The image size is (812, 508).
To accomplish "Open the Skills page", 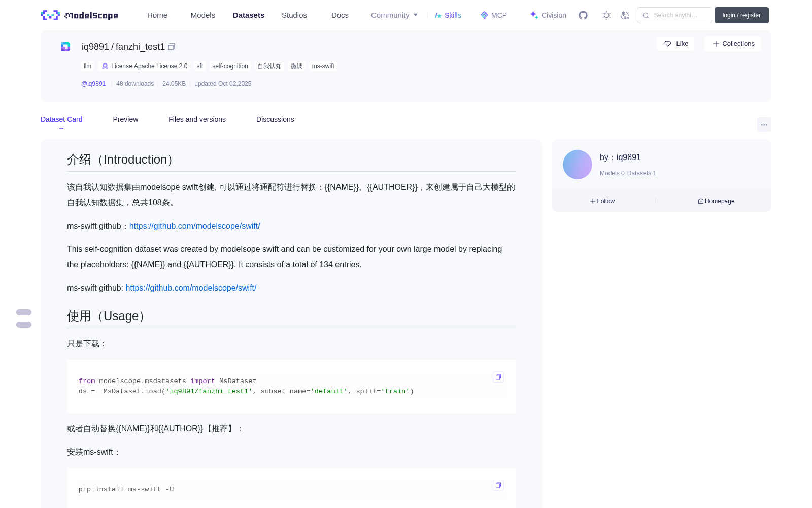I will coord(448,15).
